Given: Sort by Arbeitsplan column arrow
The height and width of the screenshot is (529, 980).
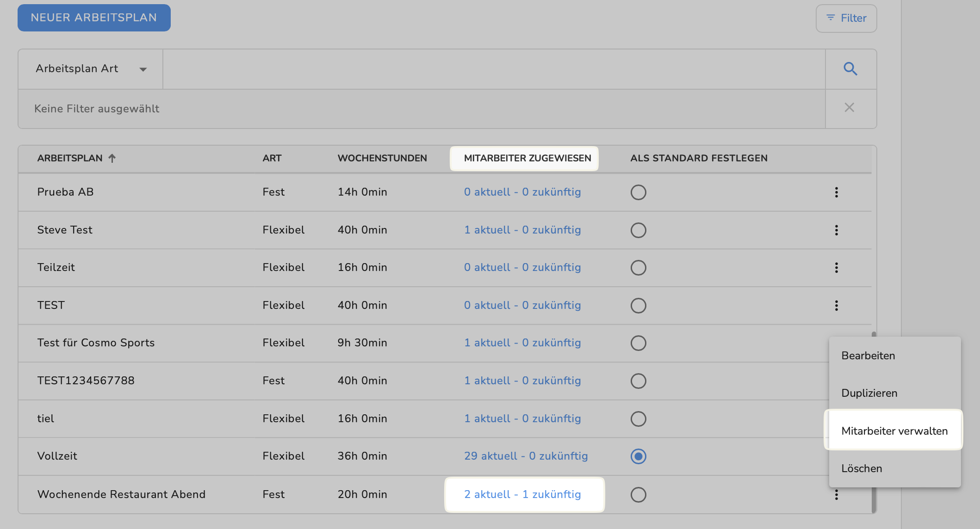Looking at the screenshot, I should pos(112,158).
